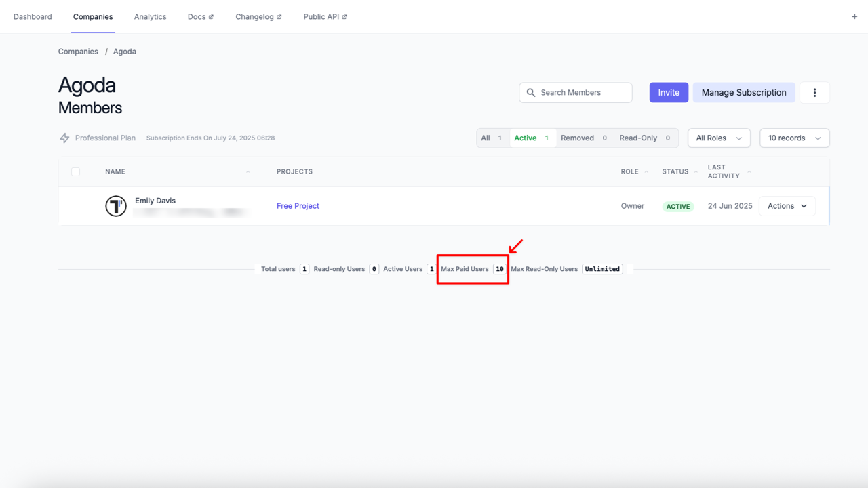Click the three-dot more options button

pos(814,93)
